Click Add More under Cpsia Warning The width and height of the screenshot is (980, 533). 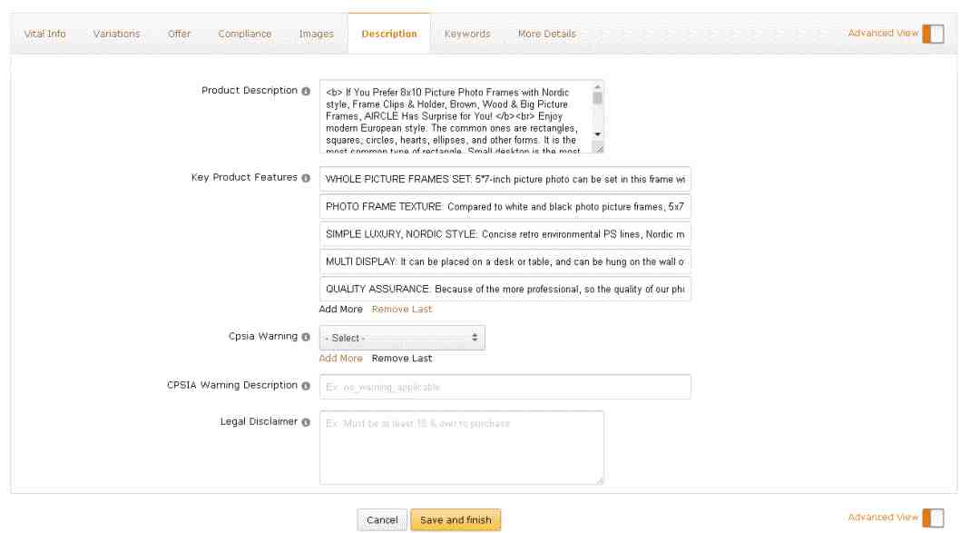coord(340,359)
